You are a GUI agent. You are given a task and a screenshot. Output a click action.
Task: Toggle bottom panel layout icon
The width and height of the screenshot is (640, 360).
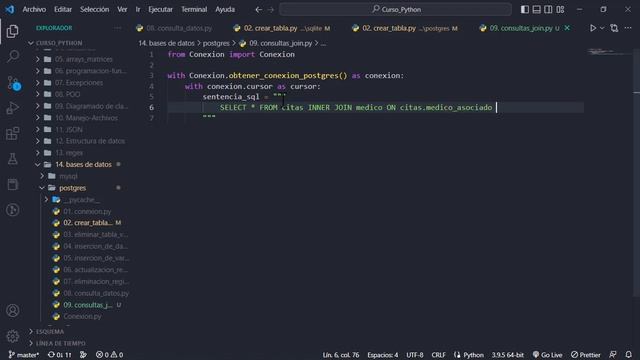[x=537, y=9]
